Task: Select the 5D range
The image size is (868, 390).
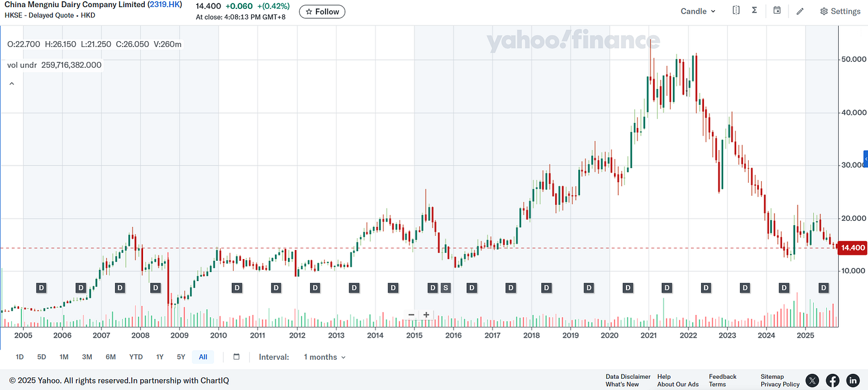Action: coord(42,357)
